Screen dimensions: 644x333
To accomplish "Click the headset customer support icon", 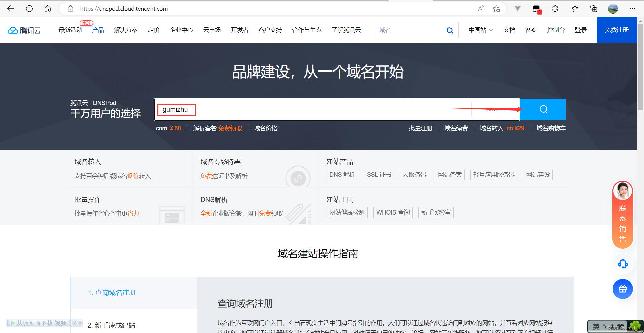I will (622, 264).
